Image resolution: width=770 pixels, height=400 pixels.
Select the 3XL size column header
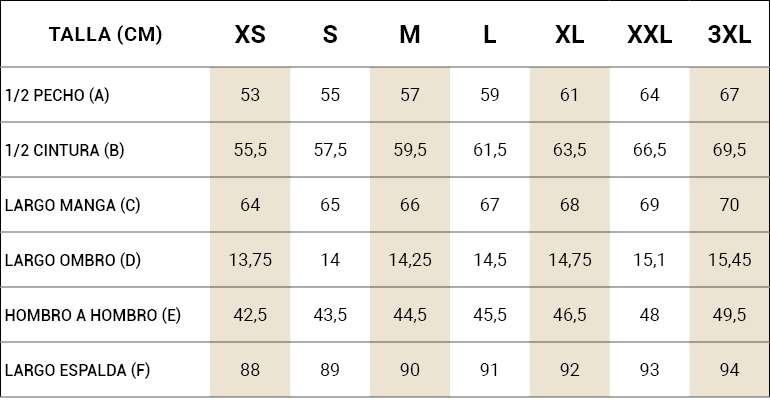pos(729,35)
